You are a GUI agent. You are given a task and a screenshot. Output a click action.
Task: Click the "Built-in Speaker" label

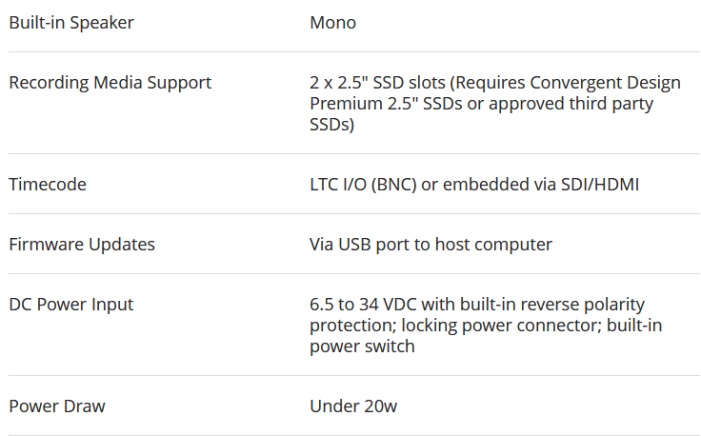coord(70,24)
